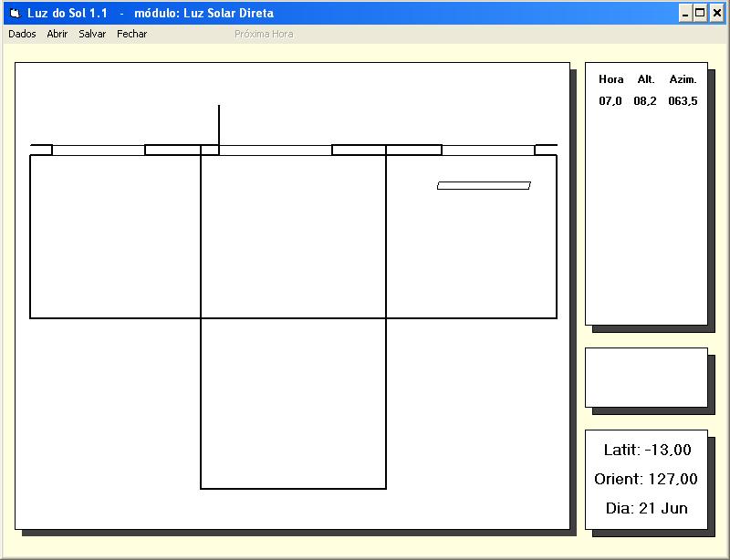
Task: Click the Alt. column header
Action: coord(646,79)
